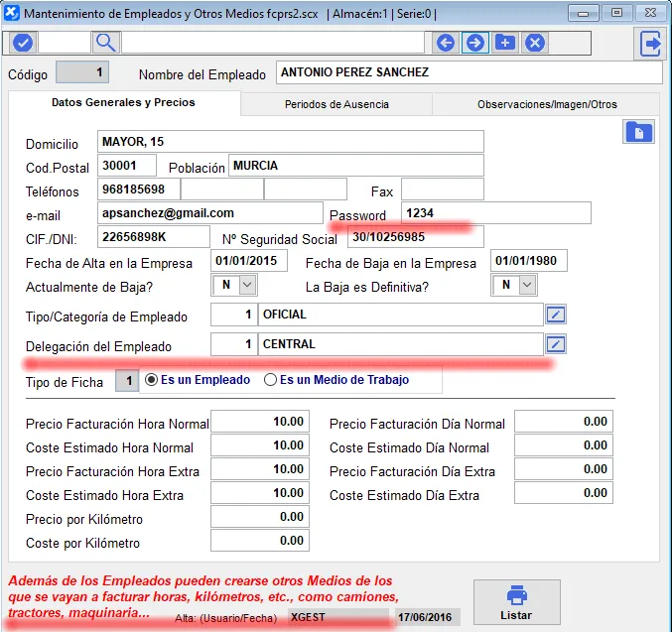Go to previous employee record arrow
Image resolution: width=672 pixels, height=632 pixels.
tap(446, 43)
